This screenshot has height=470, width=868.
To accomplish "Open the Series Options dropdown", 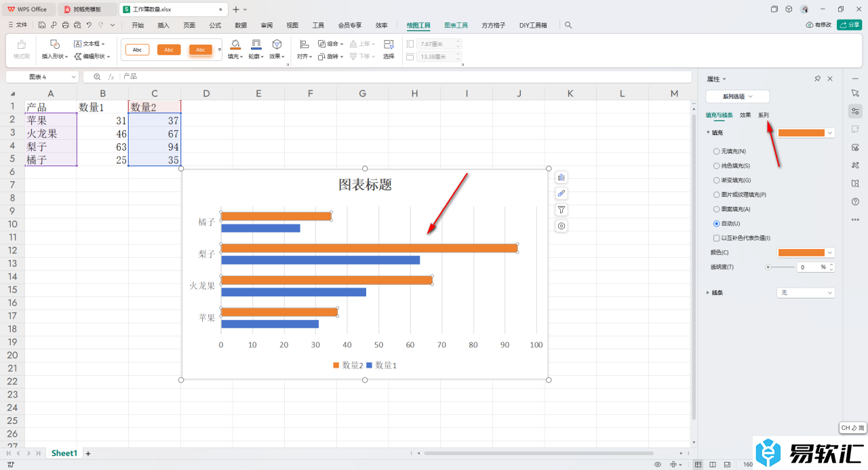I will 738,96.
